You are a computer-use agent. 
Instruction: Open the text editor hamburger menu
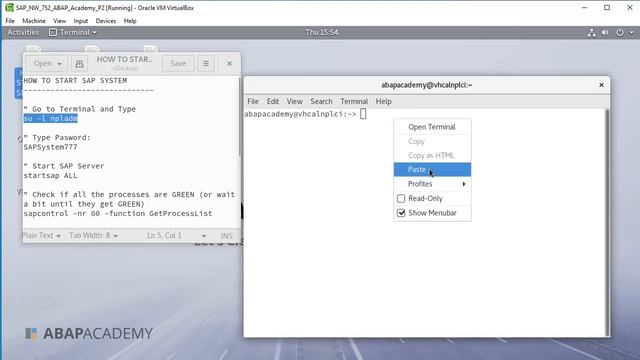pyautogui.click(x=206, y=64)
